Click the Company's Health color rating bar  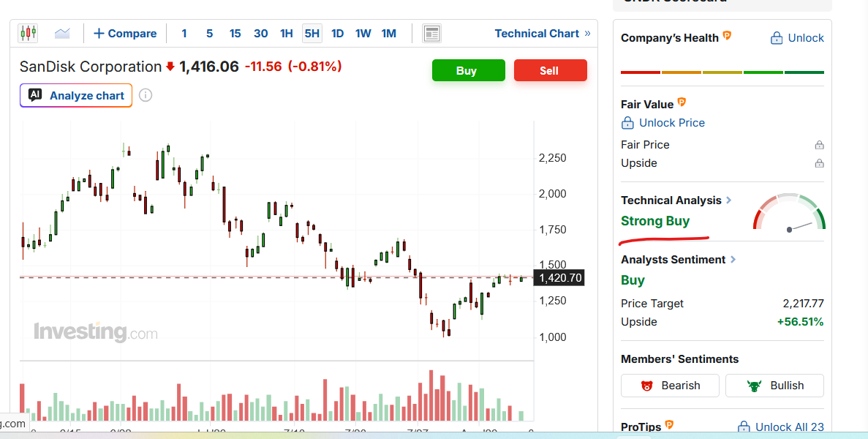tap(722, 72)
